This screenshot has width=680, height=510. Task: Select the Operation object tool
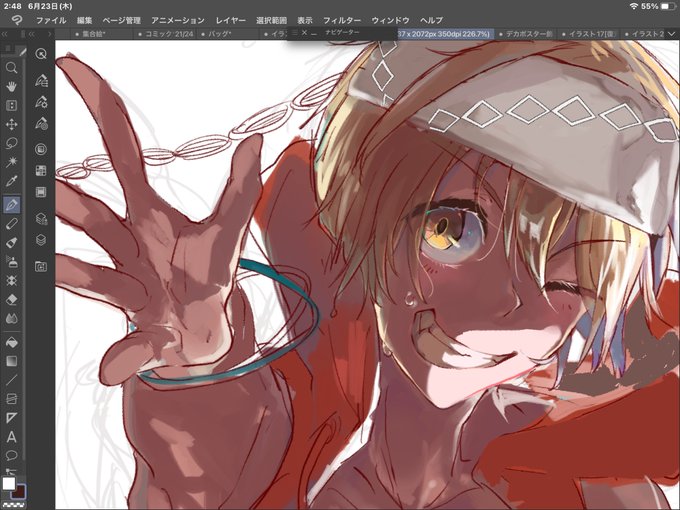(x=11, y=105)
